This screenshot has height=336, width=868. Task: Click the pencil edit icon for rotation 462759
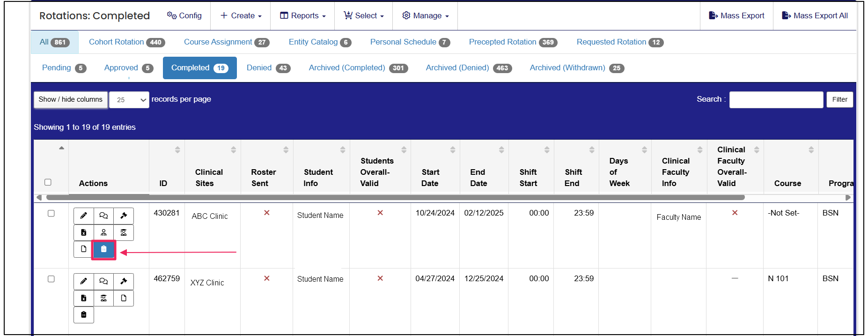(84, 281)
